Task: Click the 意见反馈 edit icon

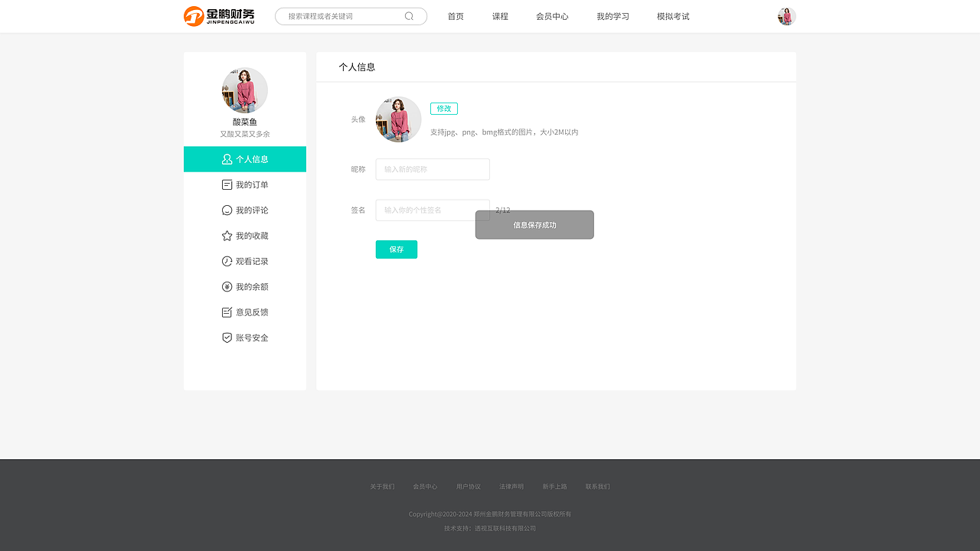Action: pyautogui.click(x=227, y=312)
